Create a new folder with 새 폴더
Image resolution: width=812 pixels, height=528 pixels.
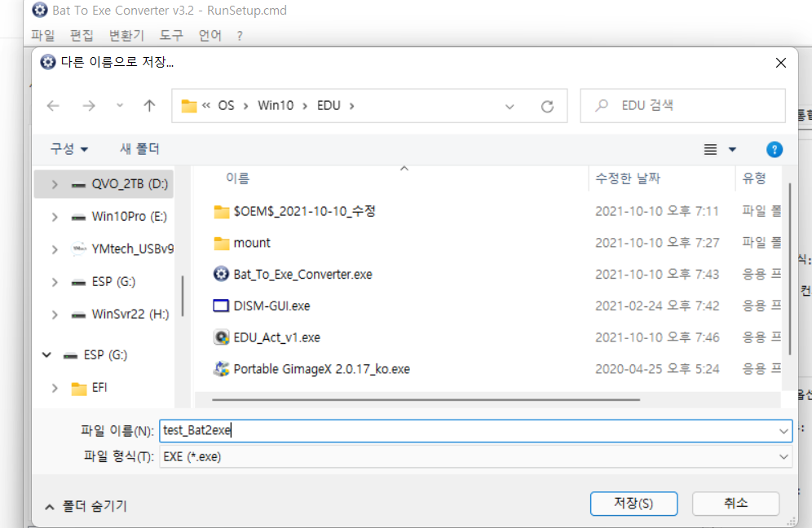(x=140, y=149)
